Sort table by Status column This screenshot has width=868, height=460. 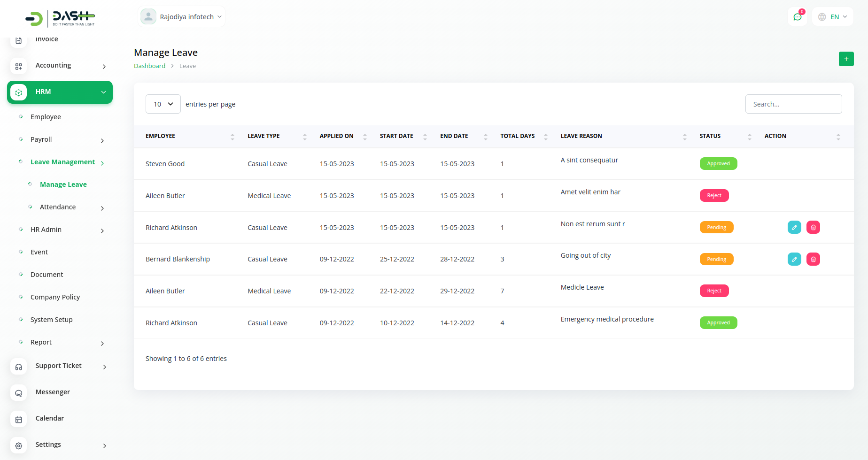(x=749, y=137)
